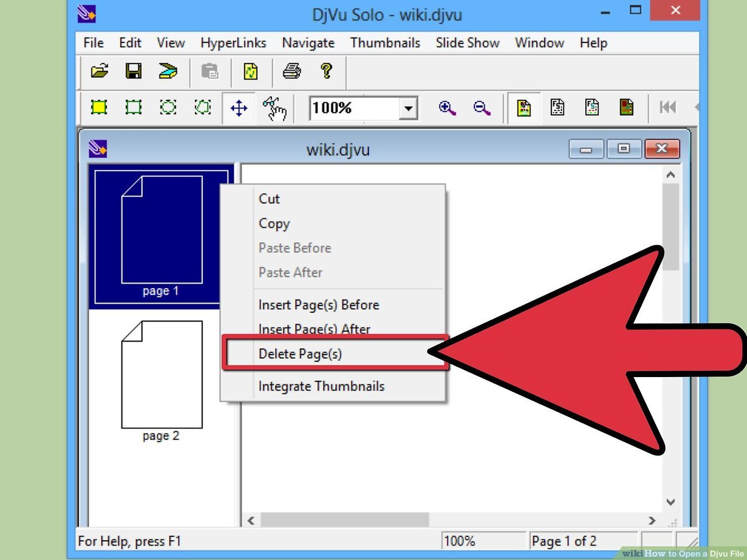Click the Zoom Out magnifier icon
Screen dimensions: 747x560
pos(481,108)
